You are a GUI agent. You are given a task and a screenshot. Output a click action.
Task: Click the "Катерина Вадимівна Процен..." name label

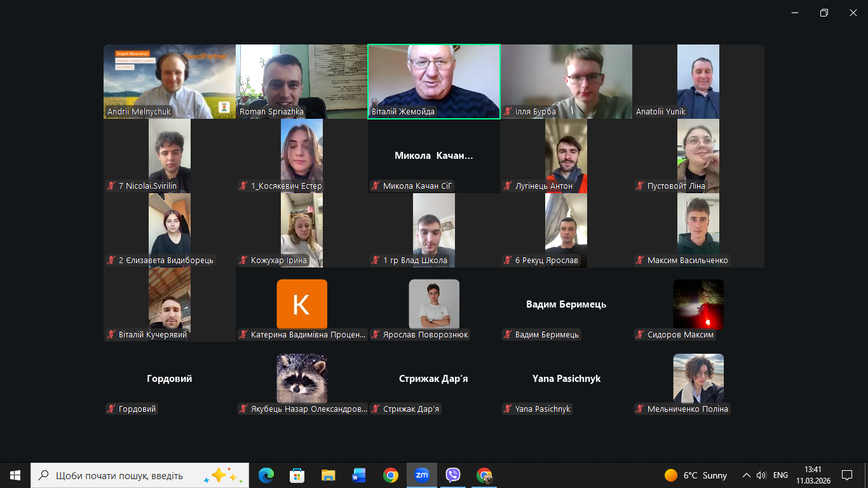point(309,335)
